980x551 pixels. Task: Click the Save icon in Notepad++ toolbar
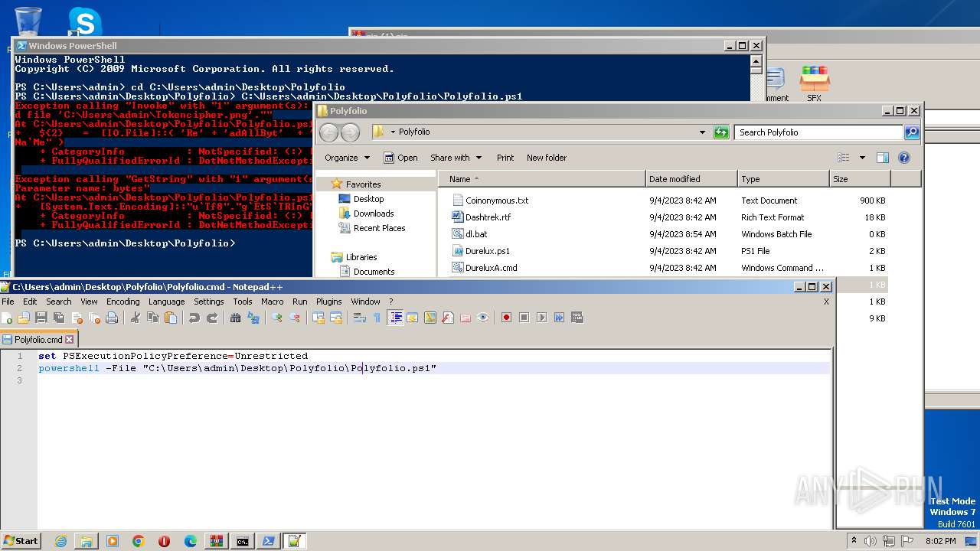click(41, 318)
